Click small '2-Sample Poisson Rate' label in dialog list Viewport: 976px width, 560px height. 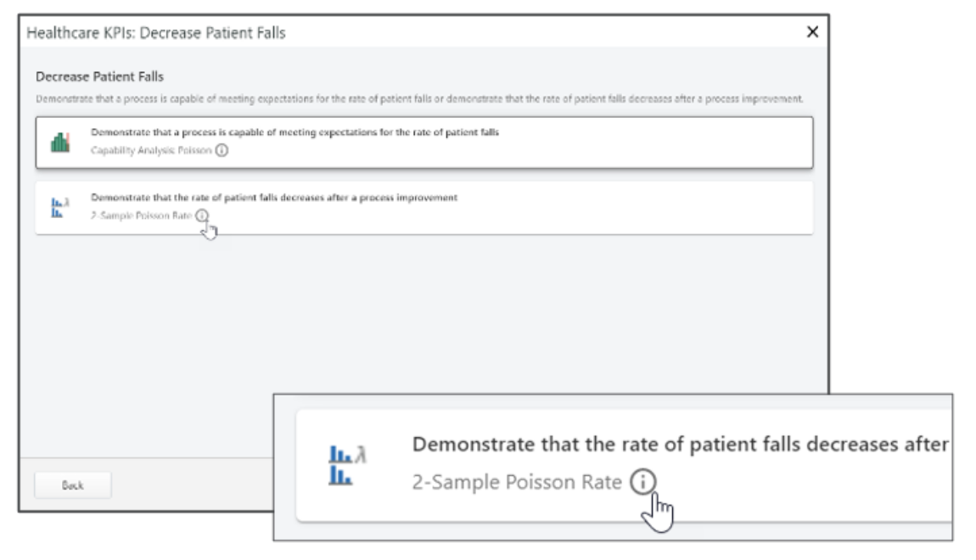click(x=141, y=216)
